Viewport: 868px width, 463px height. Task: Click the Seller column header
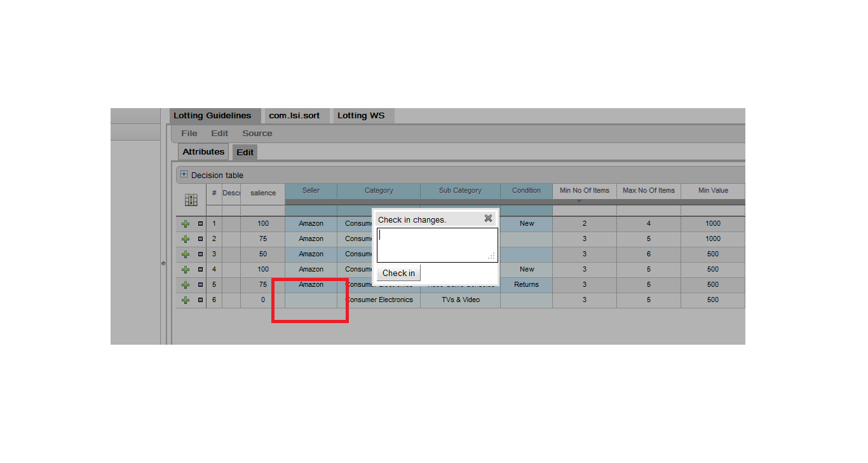pyautogui.click(x=311, y=191)
